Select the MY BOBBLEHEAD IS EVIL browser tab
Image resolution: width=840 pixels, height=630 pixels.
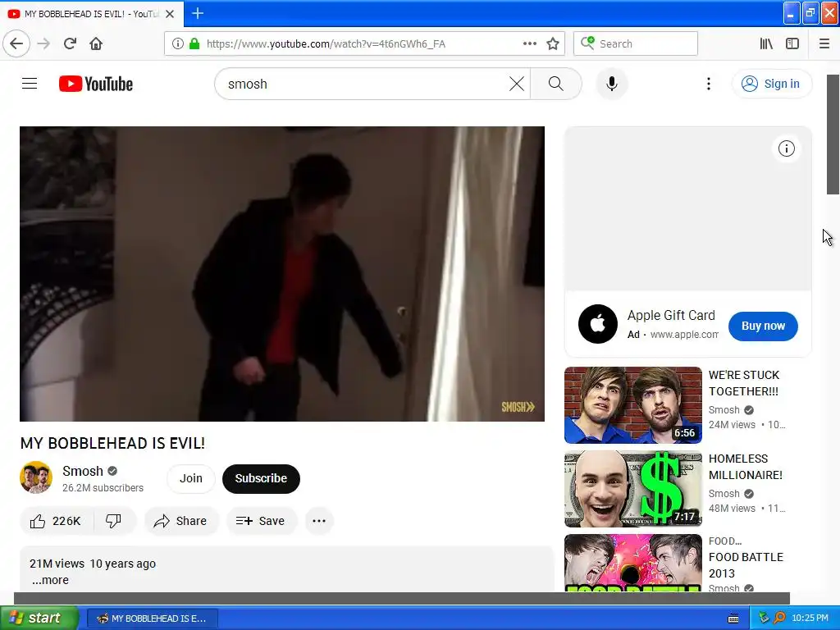[92, 14]
